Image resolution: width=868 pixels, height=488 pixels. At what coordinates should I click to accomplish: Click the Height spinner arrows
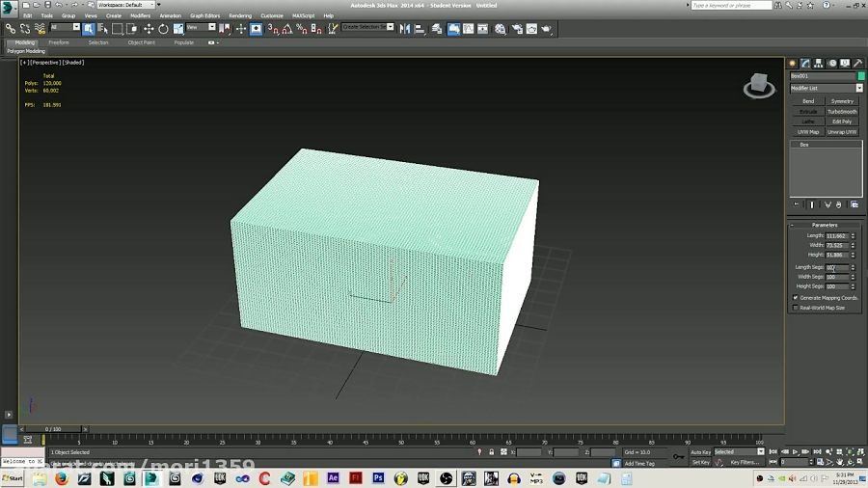pyautogui.click(x=854, y=255)
